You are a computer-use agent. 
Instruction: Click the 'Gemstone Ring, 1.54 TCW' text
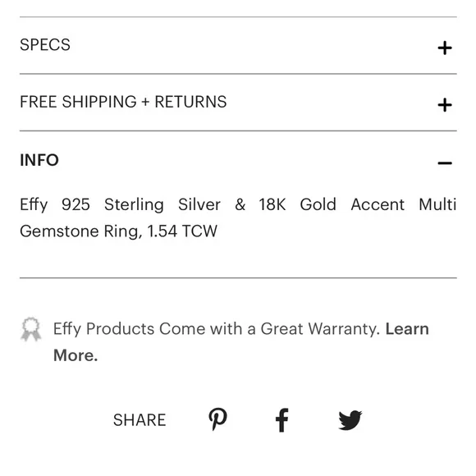[x=119, y=231]
